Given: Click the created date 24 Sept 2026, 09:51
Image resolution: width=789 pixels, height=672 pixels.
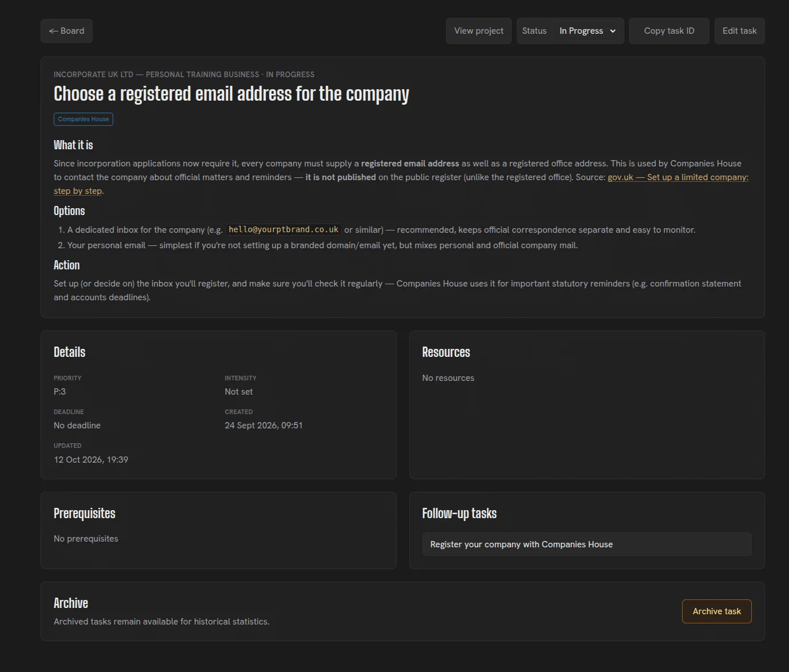Looking at the screenshot, I should [264, 426].
